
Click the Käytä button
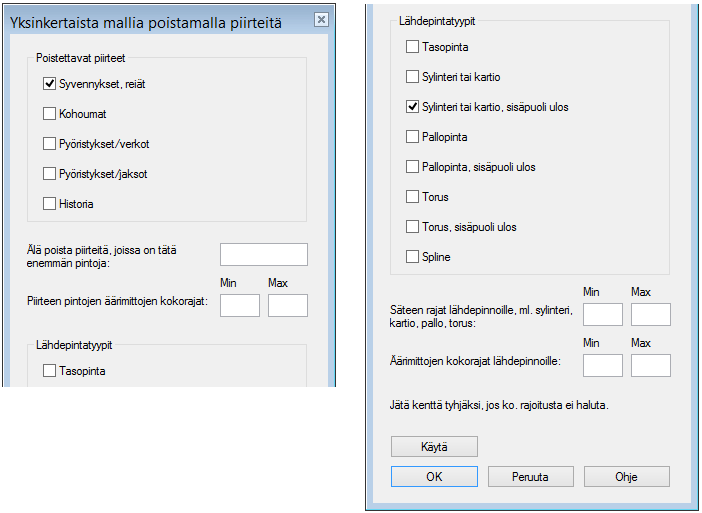point(434,446)
